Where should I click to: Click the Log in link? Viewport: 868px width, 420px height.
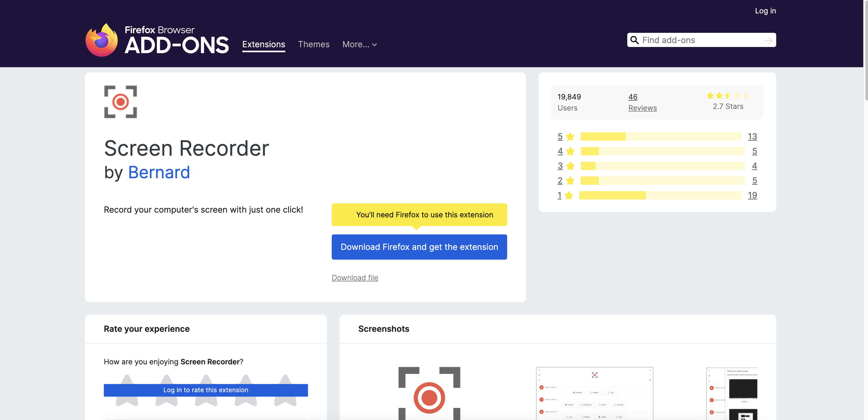click(765, 11)
